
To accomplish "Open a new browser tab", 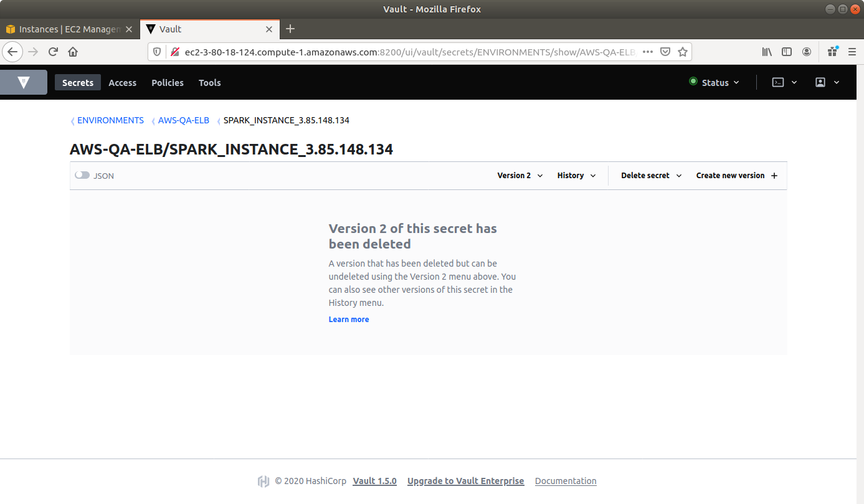I will 290,29.
